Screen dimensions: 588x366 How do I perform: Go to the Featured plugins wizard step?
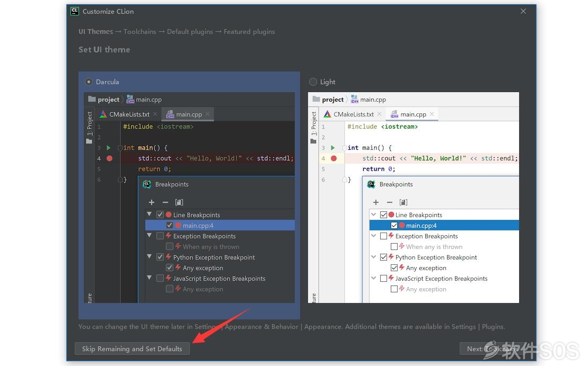249,31
